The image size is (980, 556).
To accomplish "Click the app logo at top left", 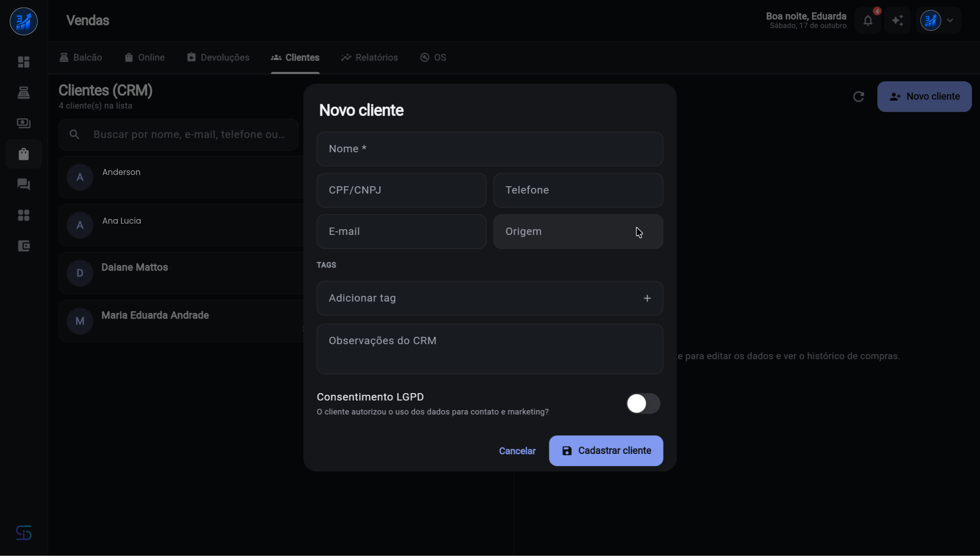I will click(x=24, y=21).
